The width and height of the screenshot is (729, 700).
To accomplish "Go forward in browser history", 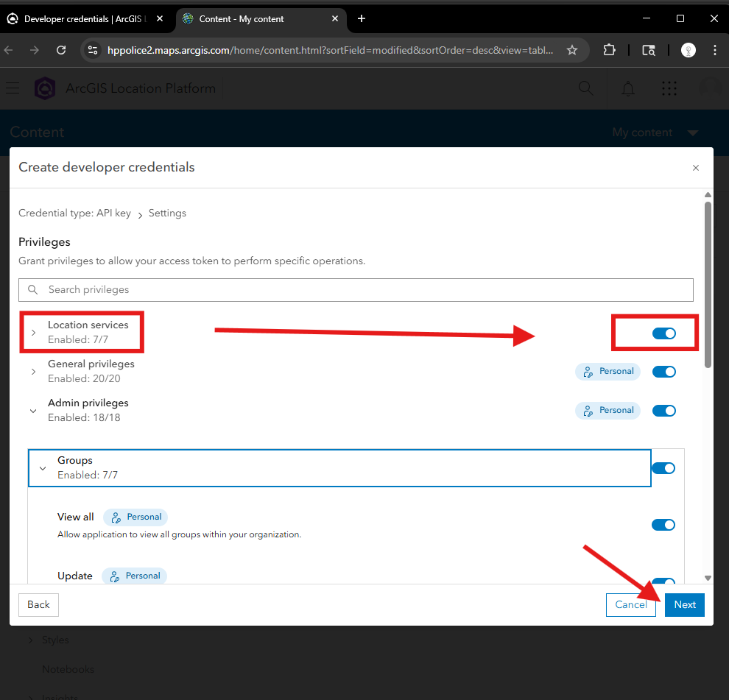I will click(x=35, y=50).
